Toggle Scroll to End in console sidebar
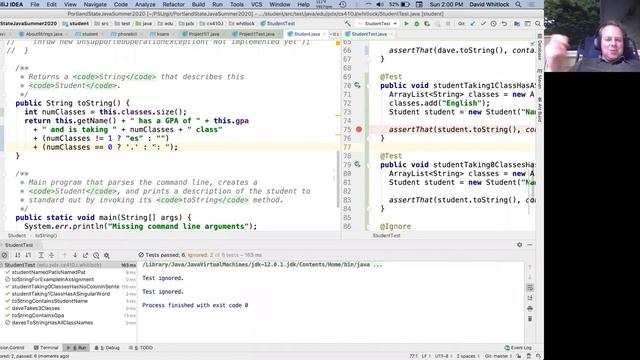This screenshot has width=640, height=360. pyautogui.click(x=530, y=298)
